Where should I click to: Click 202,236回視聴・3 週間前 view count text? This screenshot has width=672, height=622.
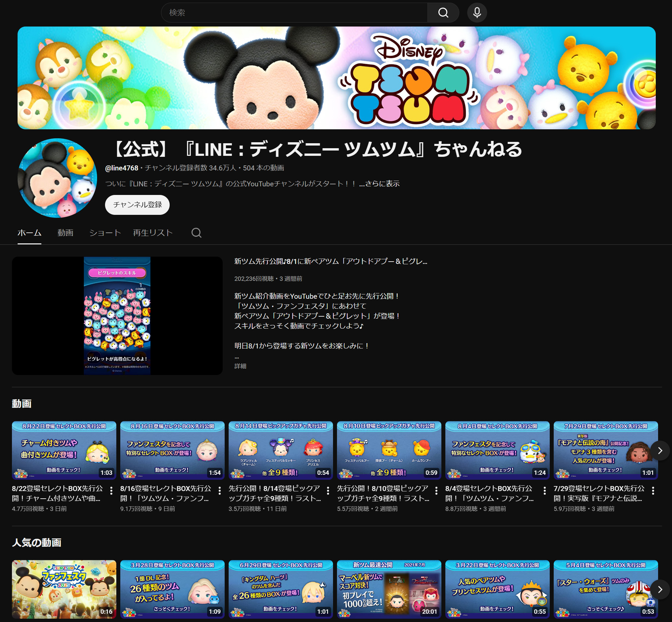point(268,279)
